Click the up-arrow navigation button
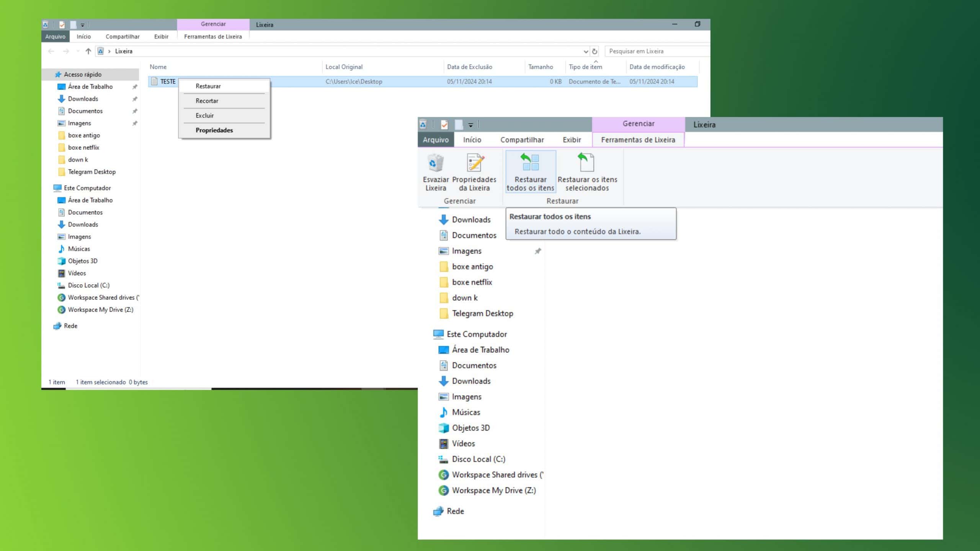Screen dimensions: 980x551 (88, 51)
